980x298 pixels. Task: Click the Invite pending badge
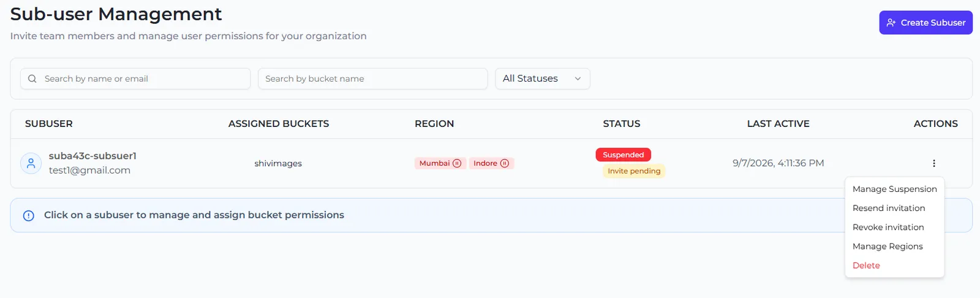(x=634, y=171)
